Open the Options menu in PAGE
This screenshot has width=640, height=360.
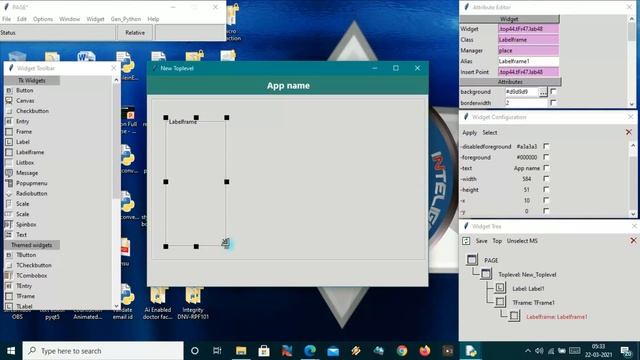click(43, 19)
